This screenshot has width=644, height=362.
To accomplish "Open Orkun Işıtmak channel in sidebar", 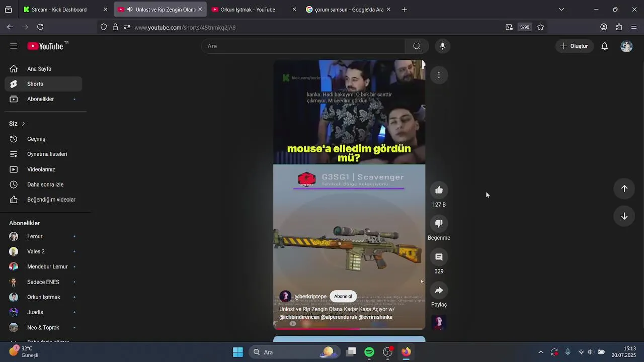I will coord(43,297).
